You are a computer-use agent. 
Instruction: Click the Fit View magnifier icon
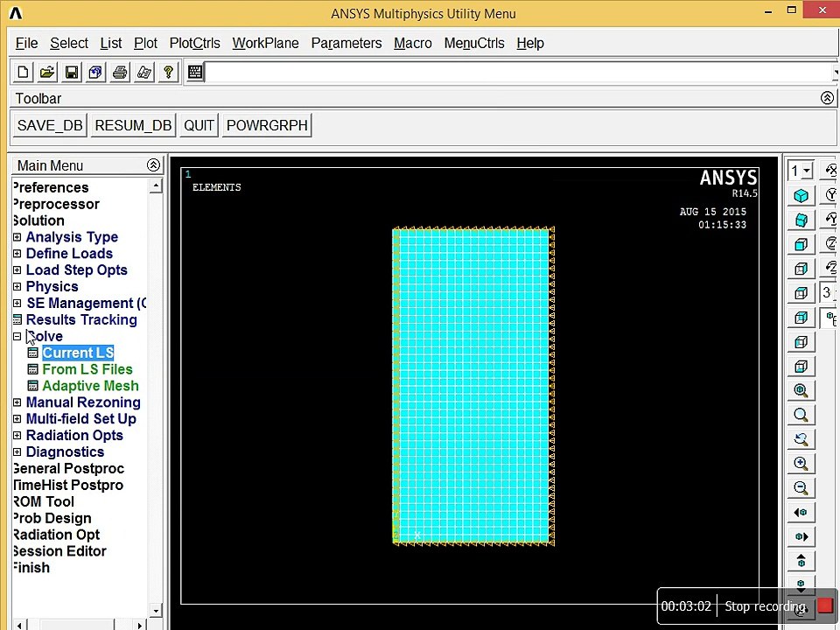[x=801, y=390]
